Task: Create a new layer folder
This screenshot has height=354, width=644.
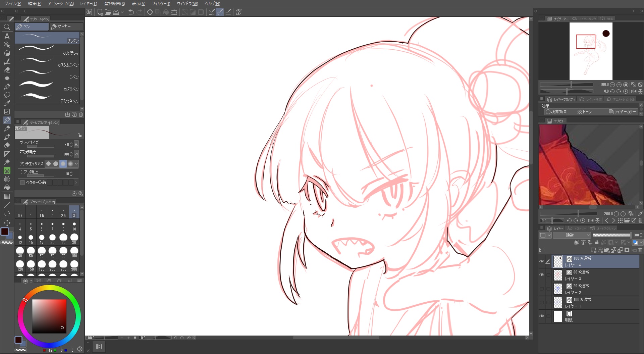Action: [x=607, y=250]
